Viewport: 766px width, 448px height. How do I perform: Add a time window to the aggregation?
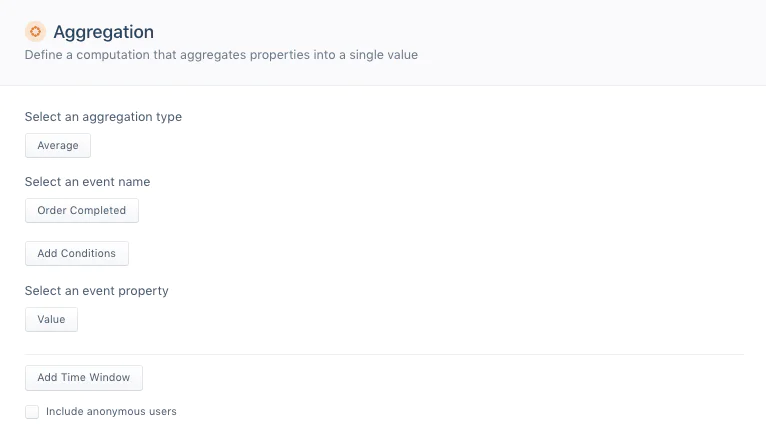click(x=84, y=378)
